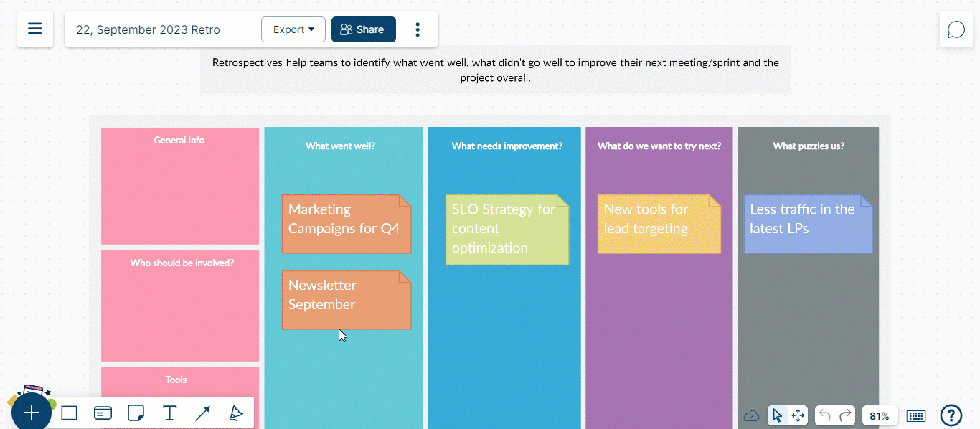Select the arrow connector tool
The image size is (980, 429).
(202, 413)
